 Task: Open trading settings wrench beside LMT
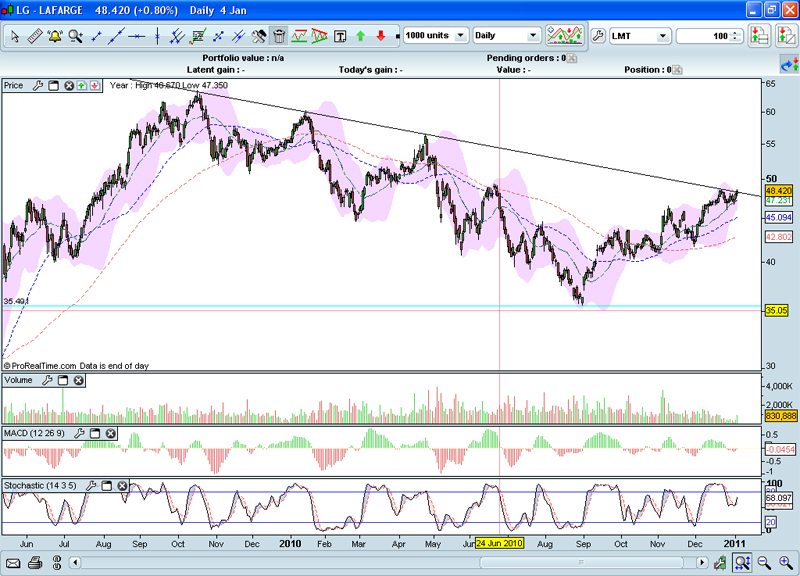click(x=597, y=36)
